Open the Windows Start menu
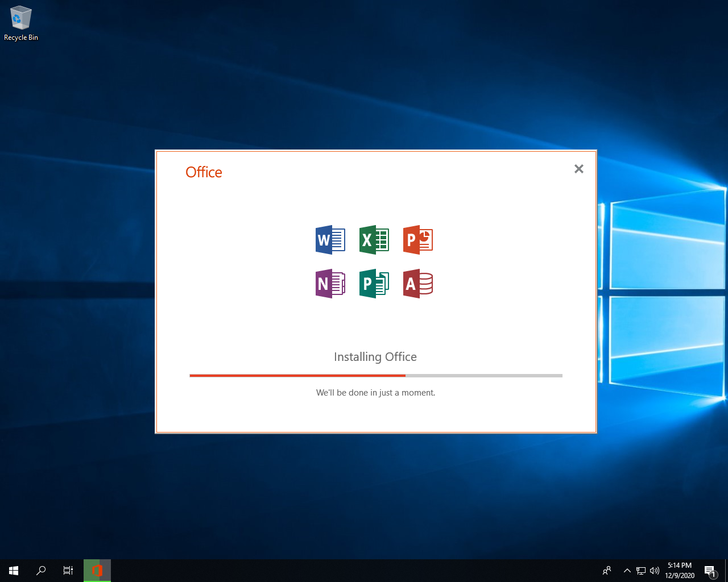Image resolution: width=728 pixels, height=582 pixels. click(x=14, y=571)
